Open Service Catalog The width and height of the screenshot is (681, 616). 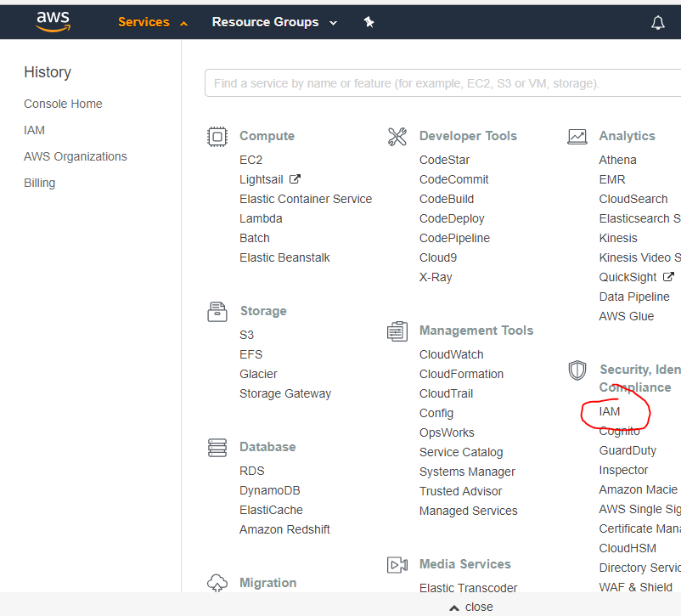tap(461, 453)
